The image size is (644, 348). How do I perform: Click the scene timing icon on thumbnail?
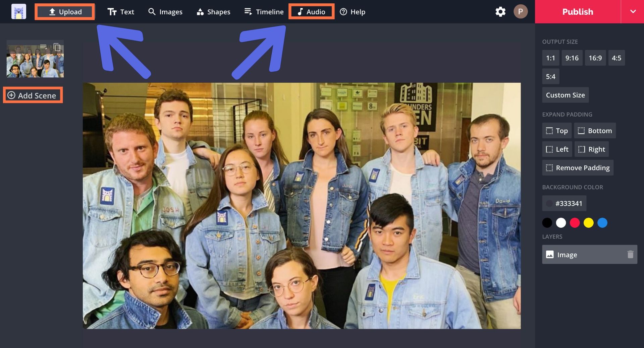(43, 47)
